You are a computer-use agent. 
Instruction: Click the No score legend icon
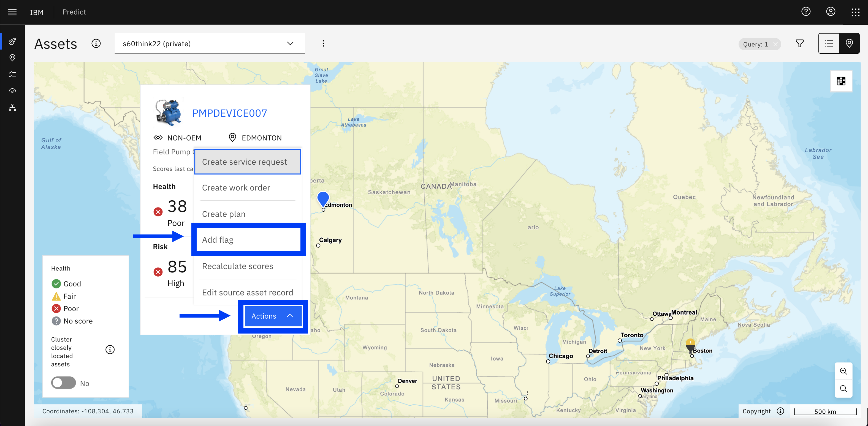click(56, 321)
